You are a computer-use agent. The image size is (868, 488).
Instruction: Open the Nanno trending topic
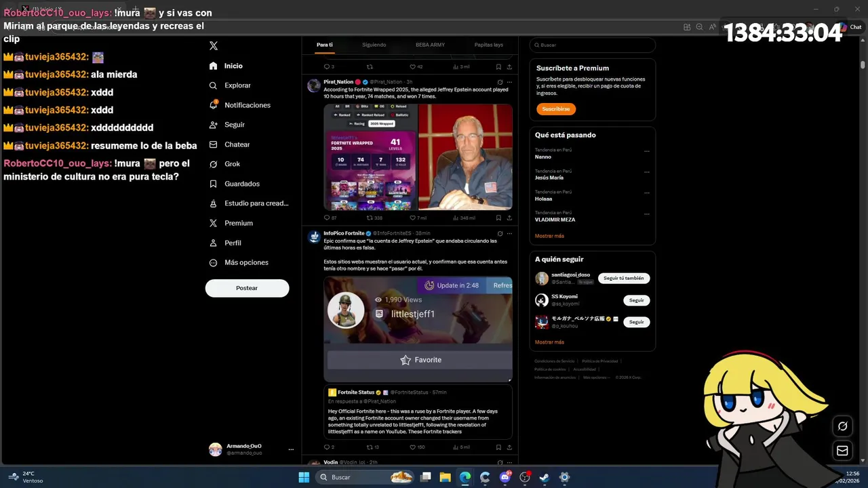[x=543, y=157]
